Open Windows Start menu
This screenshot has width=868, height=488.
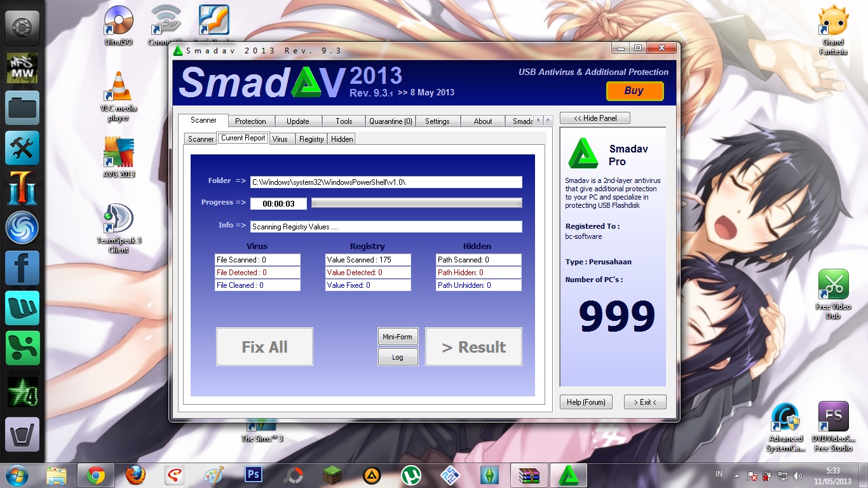[17, 475]
